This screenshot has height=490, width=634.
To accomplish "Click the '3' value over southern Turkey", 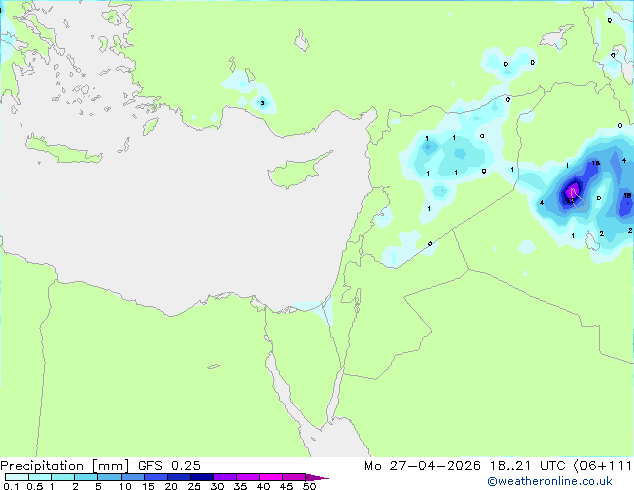I will [262, 103].
